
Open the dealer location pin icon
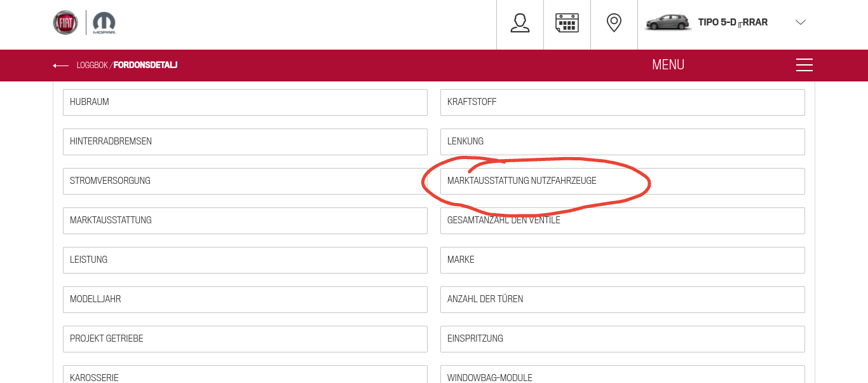[x=614, y=23]
